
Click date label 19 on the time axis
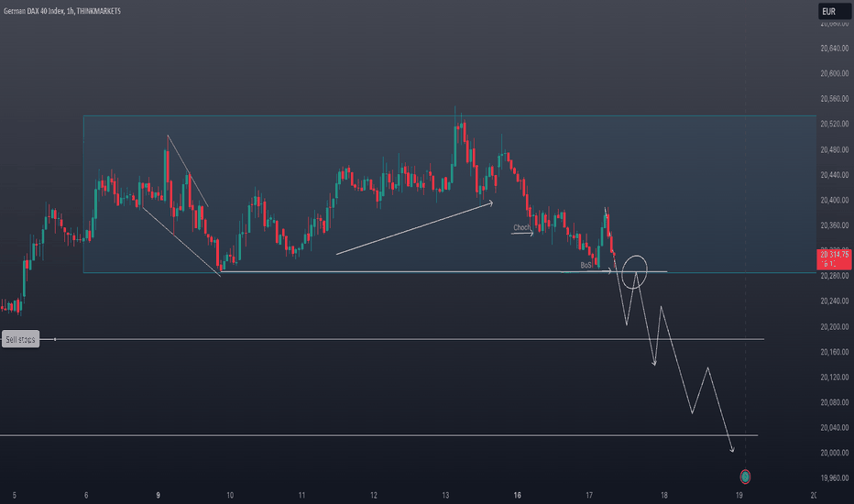[x=739, y=495]
